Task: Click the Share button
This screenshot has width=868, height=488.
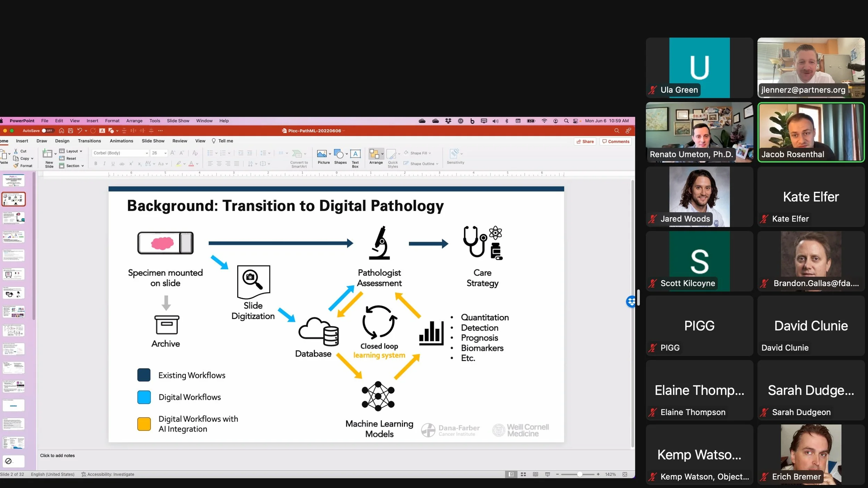Action: point(585,142)
